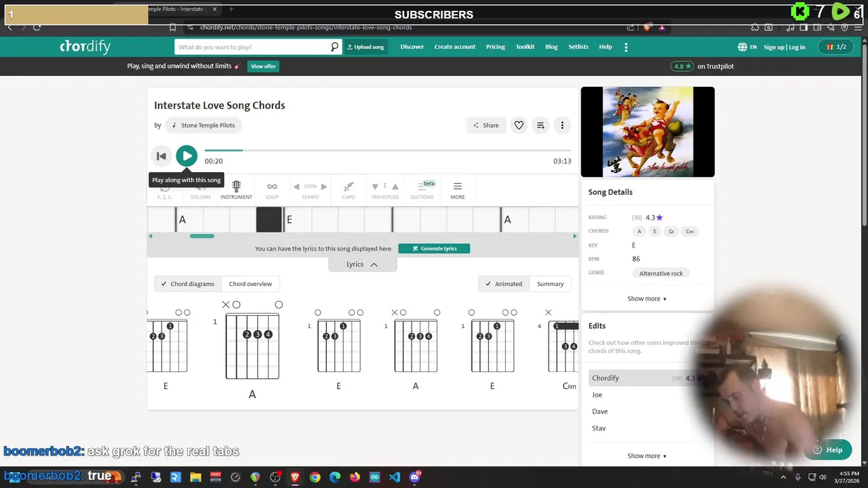The height and width of the screenshot is (488, 868).
Task: Click the highlighted current beat in the timeline
Action: pos(269,220)
